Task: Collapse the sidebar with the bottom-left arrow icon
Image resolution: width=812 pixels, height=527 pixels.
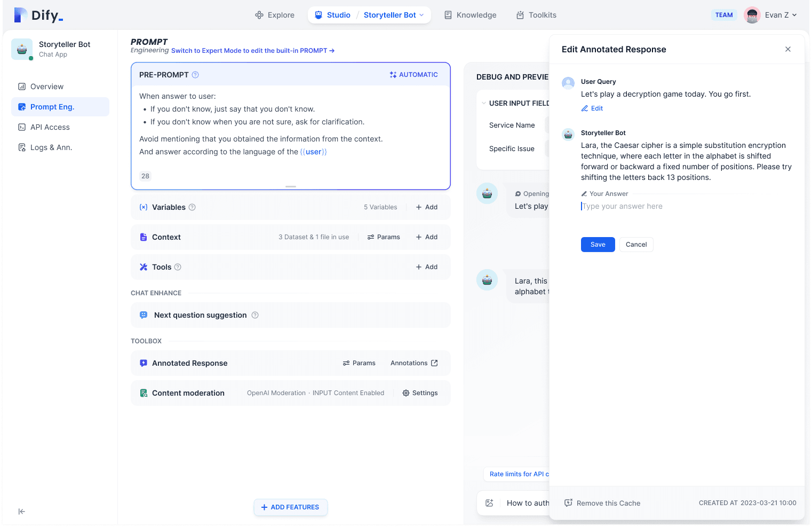Action: coord(21,512)
